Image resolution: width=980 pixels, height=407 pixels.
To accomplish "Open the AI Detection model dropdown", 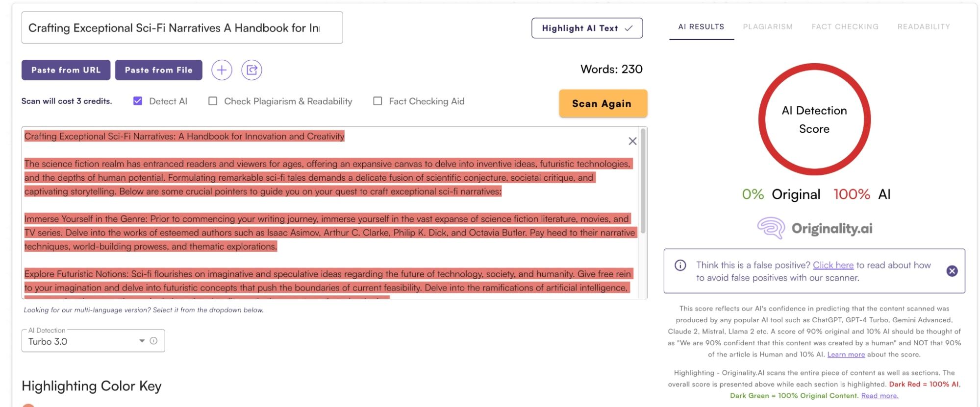I will point(141,341).
